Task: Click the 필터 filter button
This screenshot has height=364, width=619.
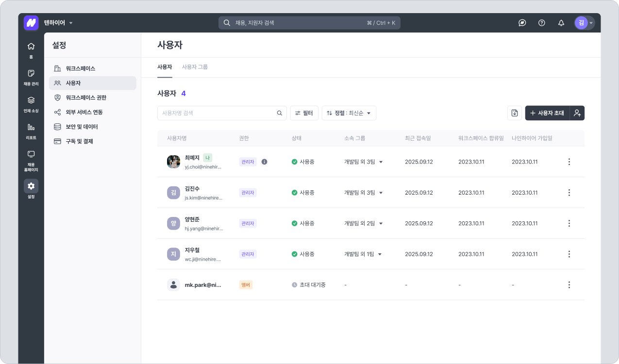Action: (304, 113)
